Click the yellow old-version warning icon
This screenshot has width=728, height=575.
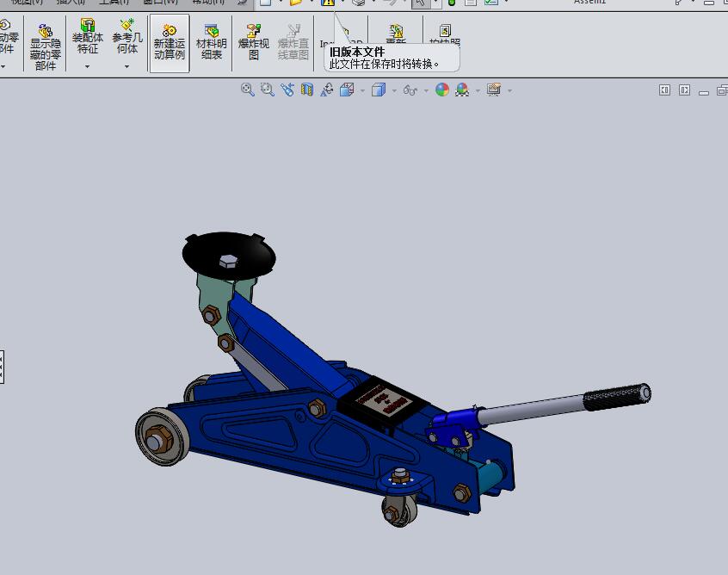coord(328,3)
